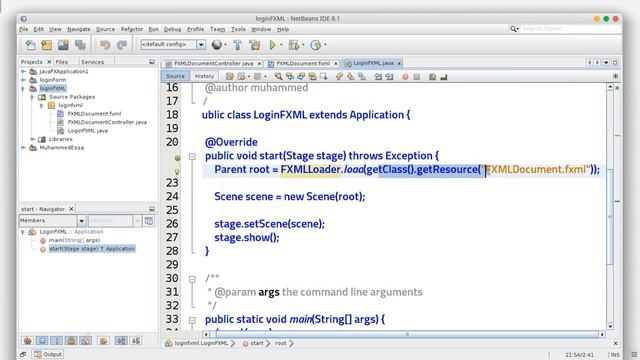640x360 pixels.
Task: Collapse the Javadoc comment fold at line 30
Action: 192,279
